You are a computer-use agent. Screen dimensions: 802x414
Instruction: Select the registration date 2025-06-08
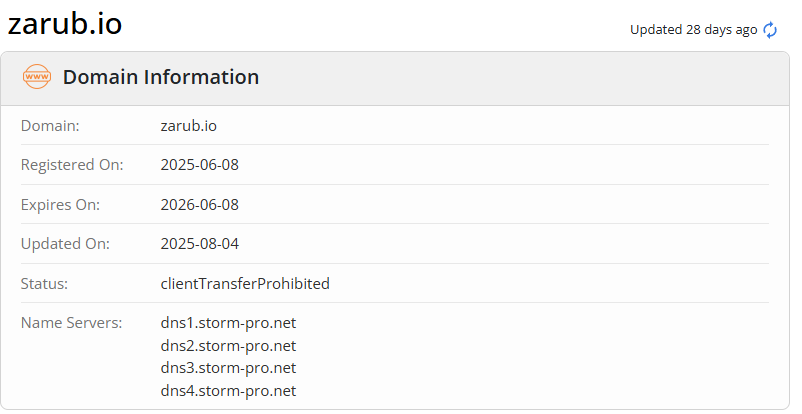click(199, 165)
